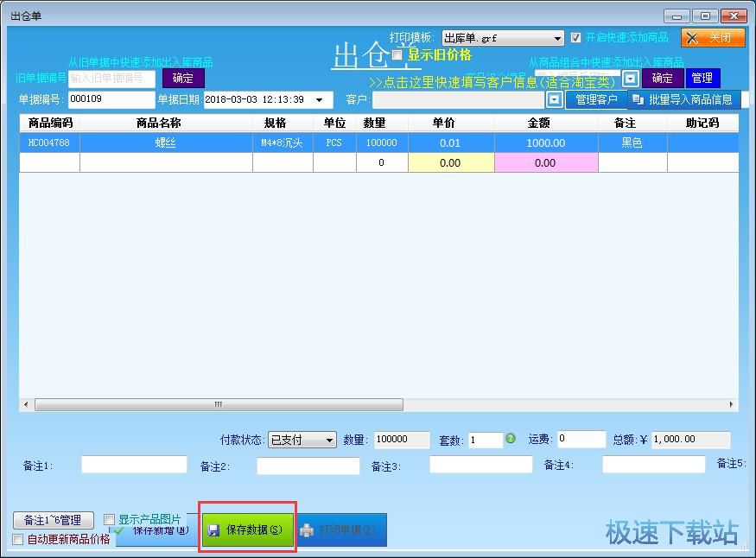This screenshot has height=558, width=756.
Task: Toggle the 显示旧价格 checkbox
Action: coord(398,55)
